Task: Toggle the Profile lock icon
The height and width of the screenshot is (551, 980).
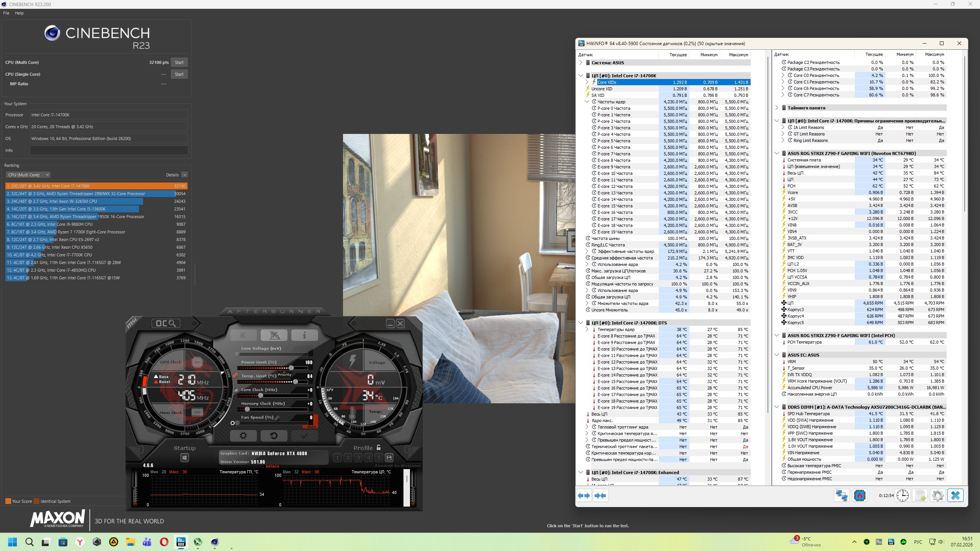Action: (379, 447)
